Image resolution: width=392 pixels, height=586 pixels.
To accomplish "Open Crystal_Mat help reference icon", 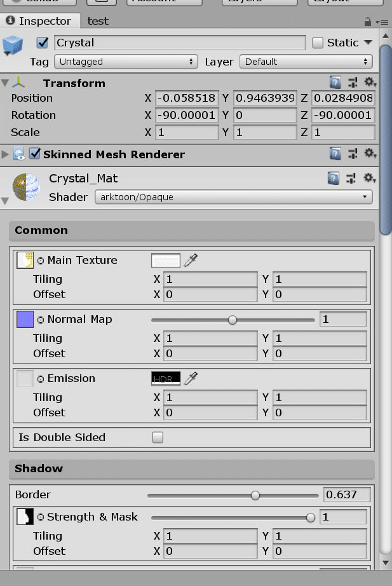I will [334, 178].
